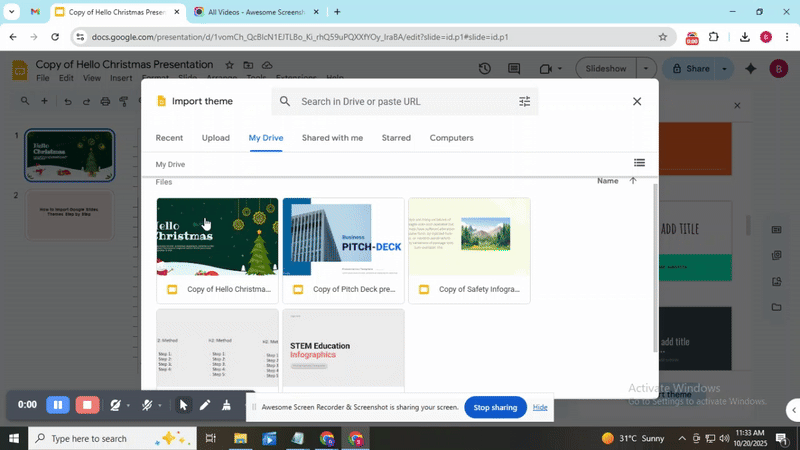800x450 pixels.
Task: Reverse sort direction arrow next to Name
Action: point(633,181)
